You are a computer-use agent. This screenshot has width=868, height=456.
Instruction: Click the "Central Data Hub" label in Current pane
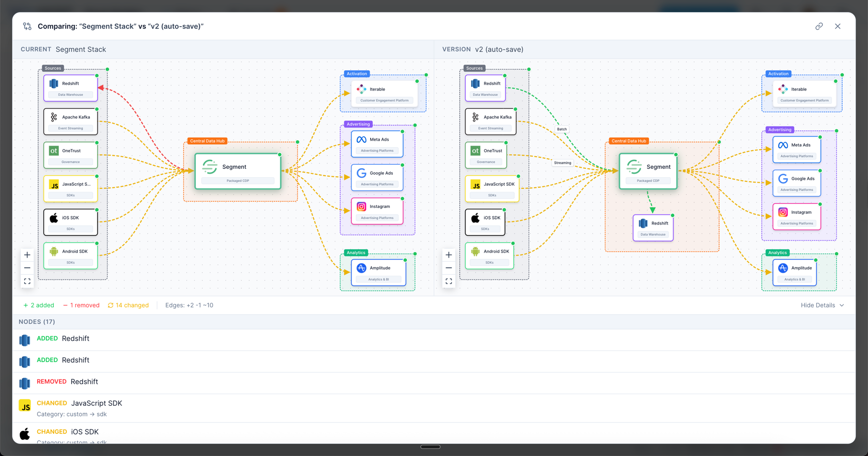pos(207,141)
